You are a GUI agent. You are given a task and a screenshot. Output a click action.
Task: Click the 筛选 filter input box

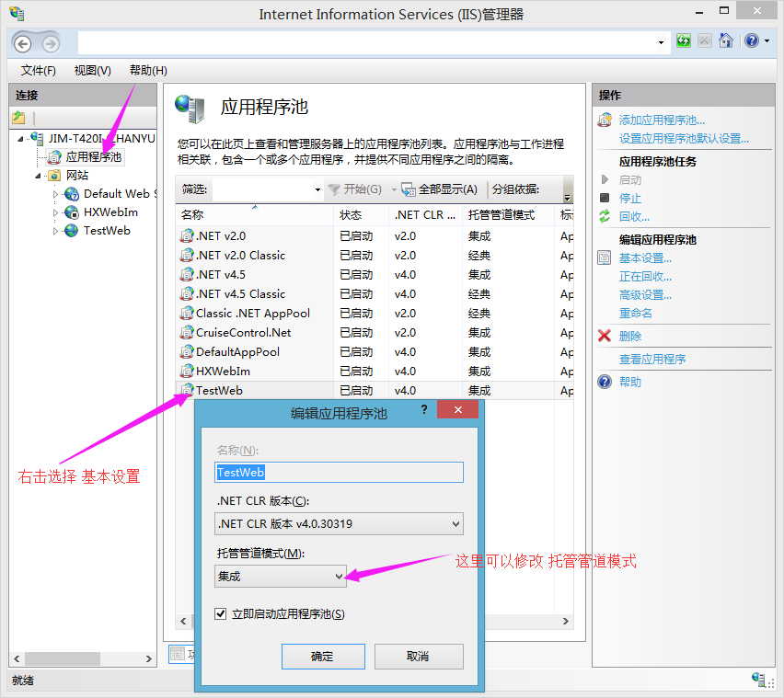coord(262,189)
